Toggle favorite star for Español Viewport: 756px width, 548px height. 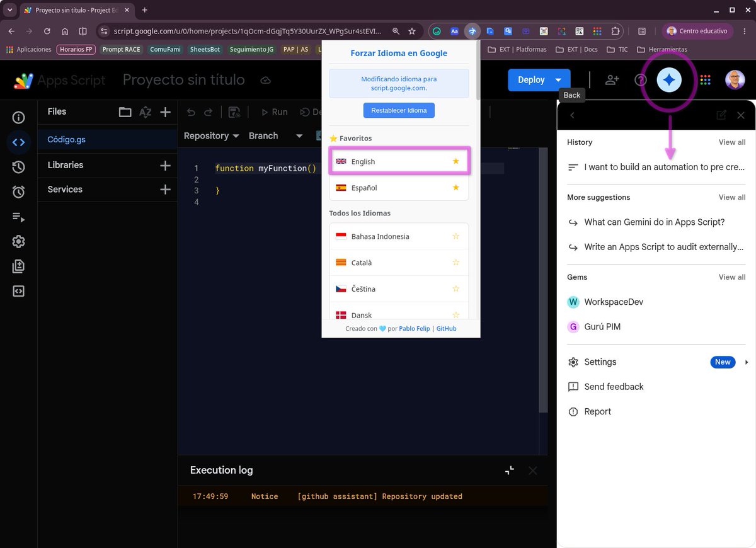(456, 188)
